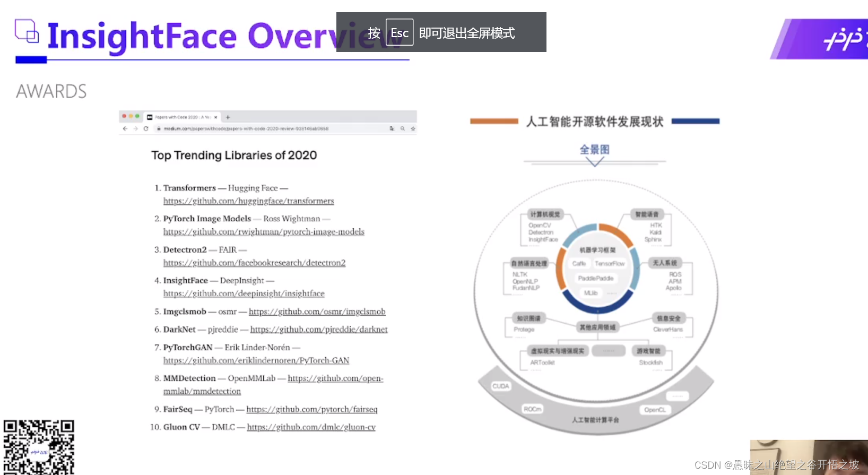Open the rwightman pytorch-image-models link
Image resolution: width=868 pixels, height=475 pixels.
[264, 232]
